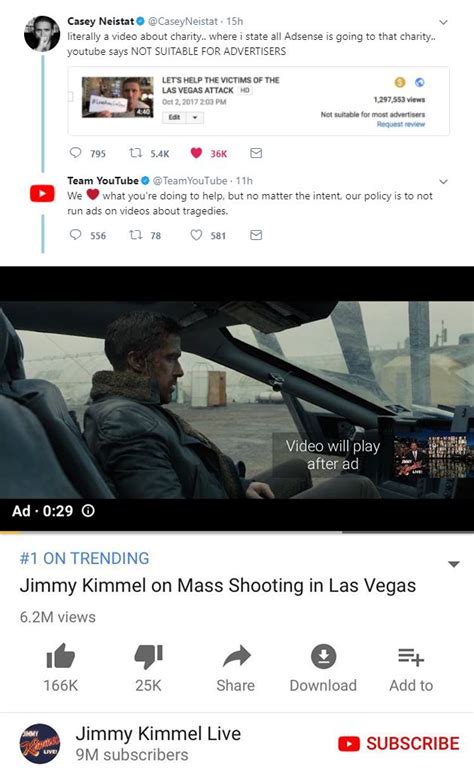
Task: Send Casey Neistat's tweet via direct message
Action: coord(256,153)
